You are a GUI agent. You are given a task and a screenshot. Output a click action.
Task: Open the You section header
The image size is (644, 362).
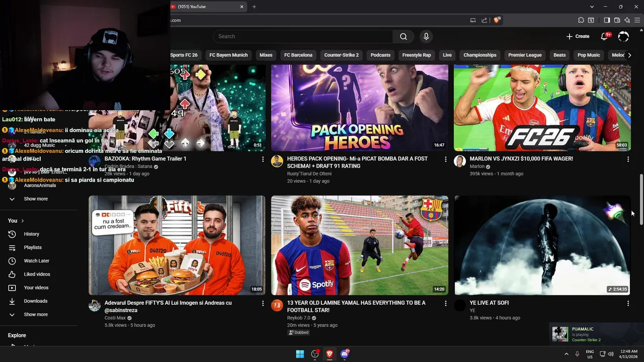(16, 221)
